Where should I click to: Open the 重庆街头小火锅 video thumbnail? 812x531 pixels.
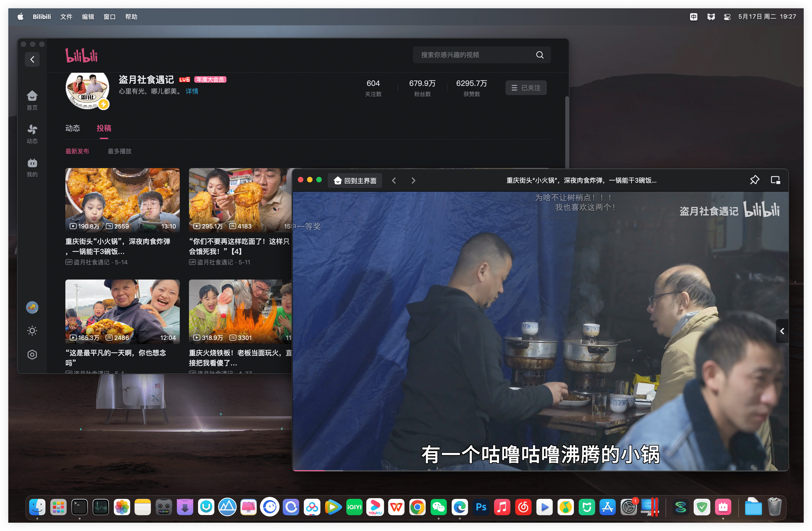click(122, 200)
